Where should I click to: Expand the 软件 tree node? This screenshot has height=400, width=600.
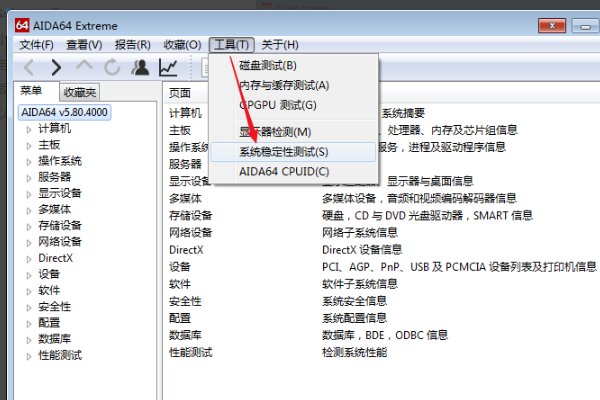click(x=29, y=291)
